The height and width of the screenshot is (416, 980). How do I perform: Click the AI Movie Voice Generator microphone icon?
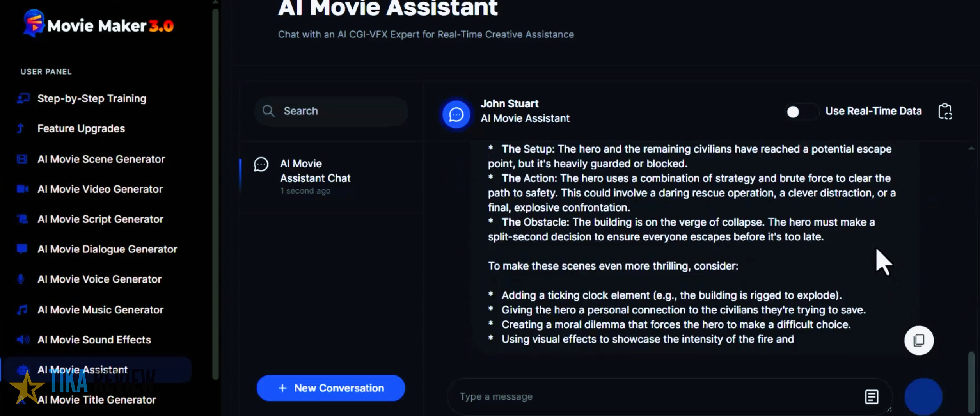tap(21, 279)
